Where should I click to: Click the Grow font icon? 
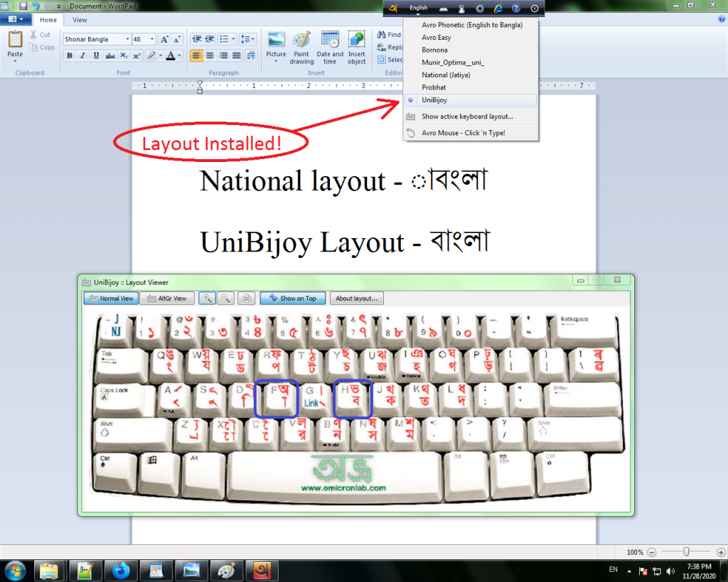(x=164, y=40)
